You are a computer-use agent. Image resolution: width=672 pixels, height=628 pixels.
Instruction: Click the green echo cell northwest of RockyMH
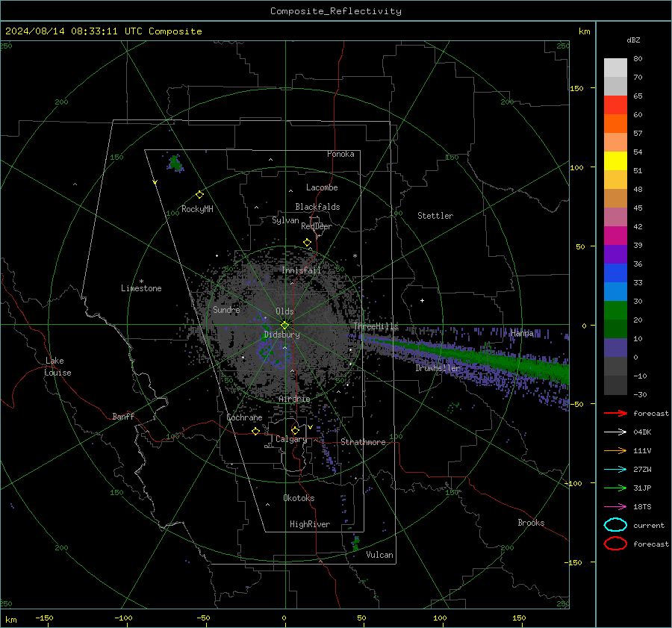[x=175, y=164]
